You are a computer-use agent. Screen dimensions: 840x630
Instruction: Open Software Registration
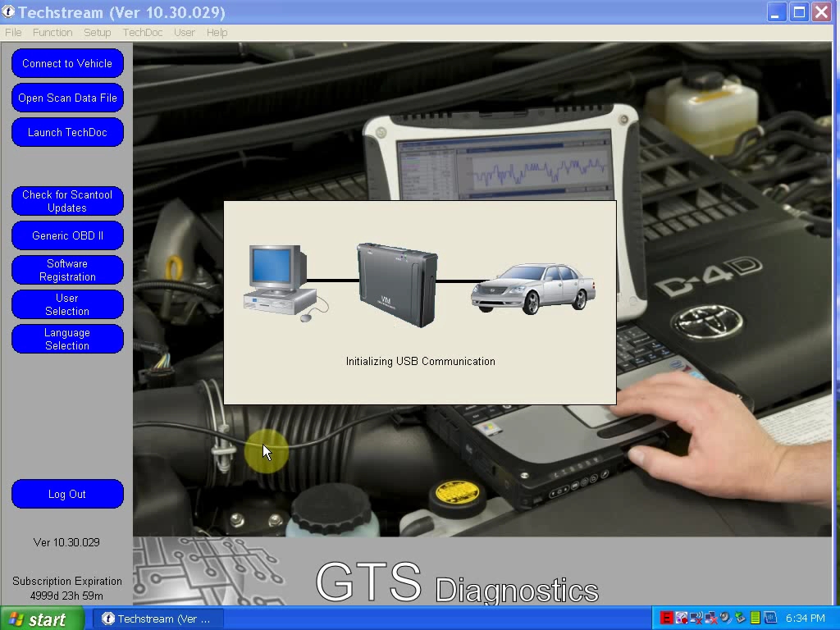tap(67, 270)
